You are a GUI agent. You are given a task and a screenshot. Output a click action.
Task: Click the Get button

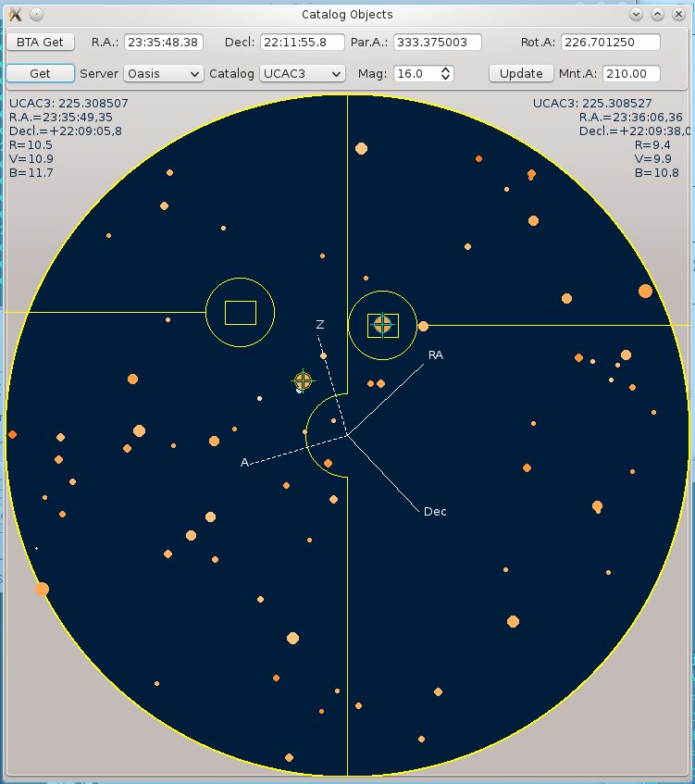click(x=40, y=73)
